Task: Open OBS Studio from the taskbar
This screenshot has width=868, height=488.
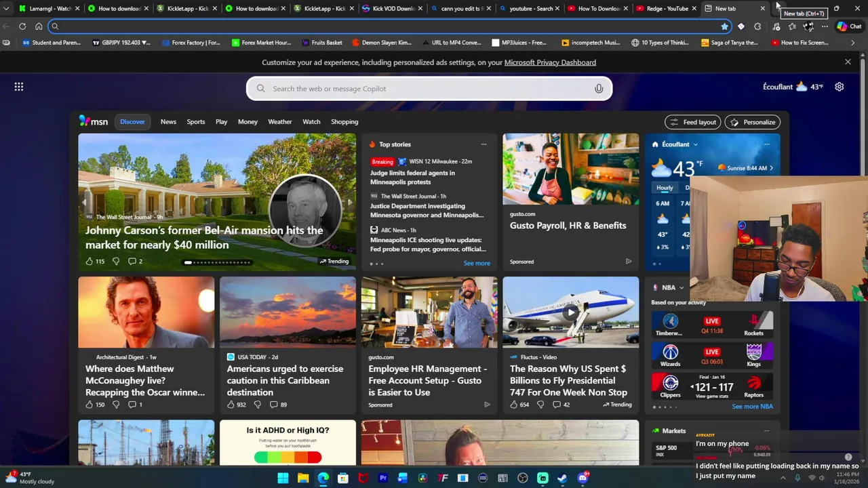Action: 523,479
